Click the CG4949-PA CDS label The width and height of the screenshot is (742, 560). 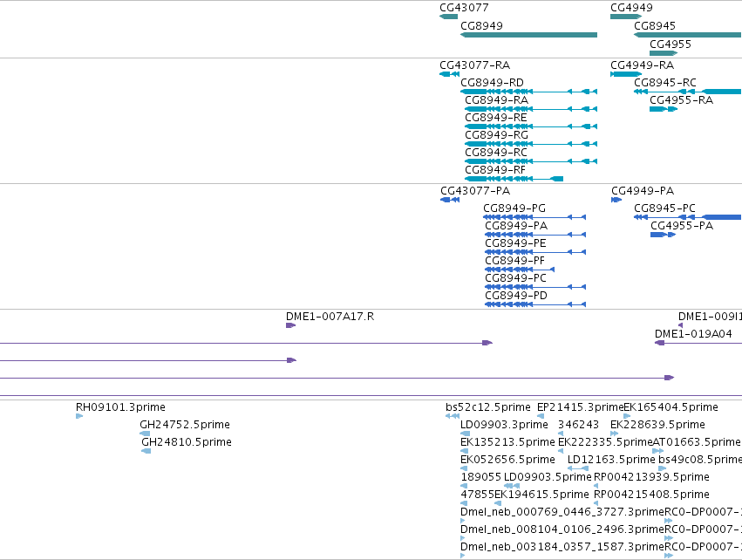(643, 191)
